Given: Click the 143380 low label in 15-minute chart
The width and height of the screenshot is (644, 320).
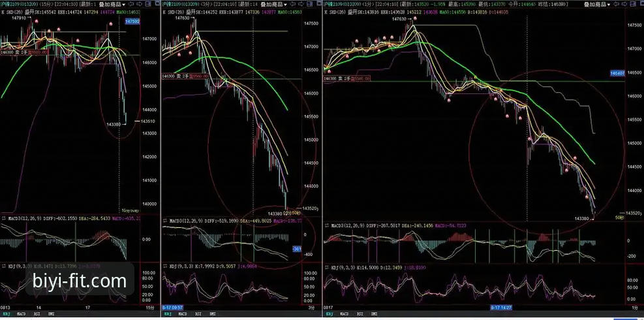Looking at the screenshot, I should 114,124.
